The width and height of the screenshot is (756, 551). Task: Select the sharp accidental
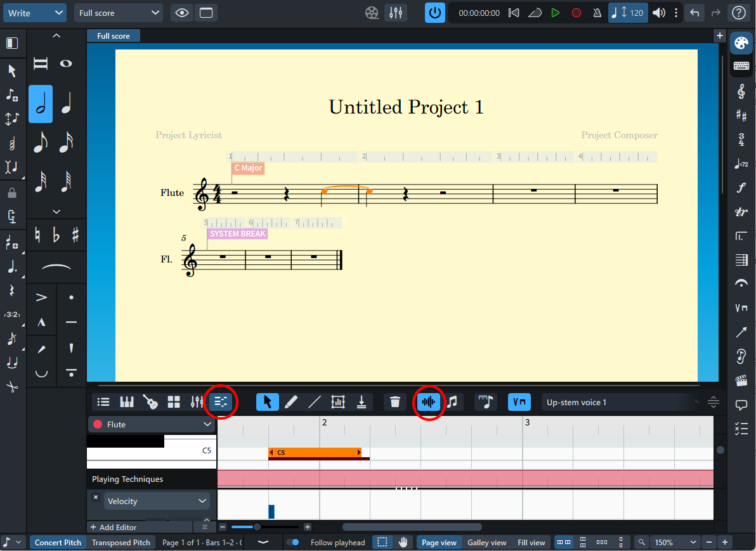click(x=75, y=235)
